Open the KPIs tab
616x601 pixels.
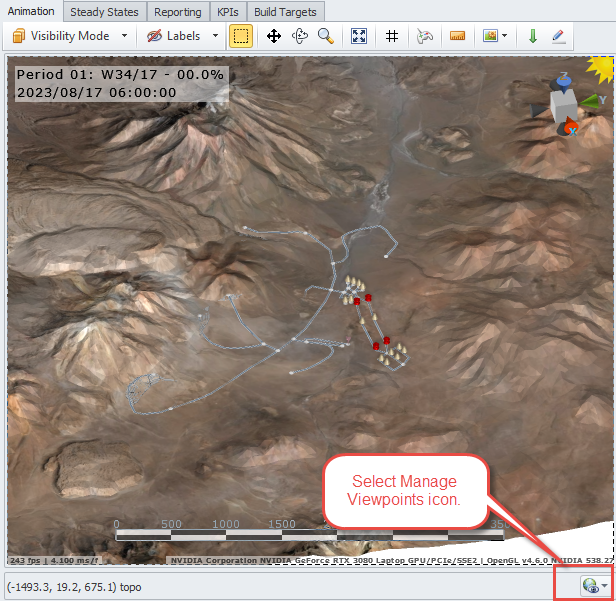[227, 12]
